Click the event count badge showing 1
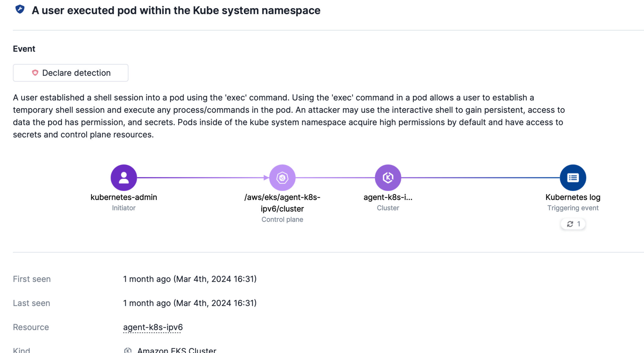The height and width of the screenshot is (353, 644). point(573,224)
